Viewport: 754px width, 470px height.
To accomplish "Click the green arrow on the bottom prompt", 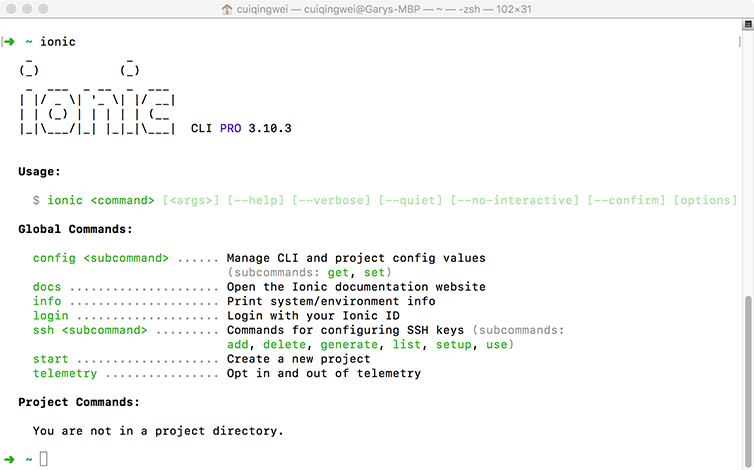I will tap(8, 459).
